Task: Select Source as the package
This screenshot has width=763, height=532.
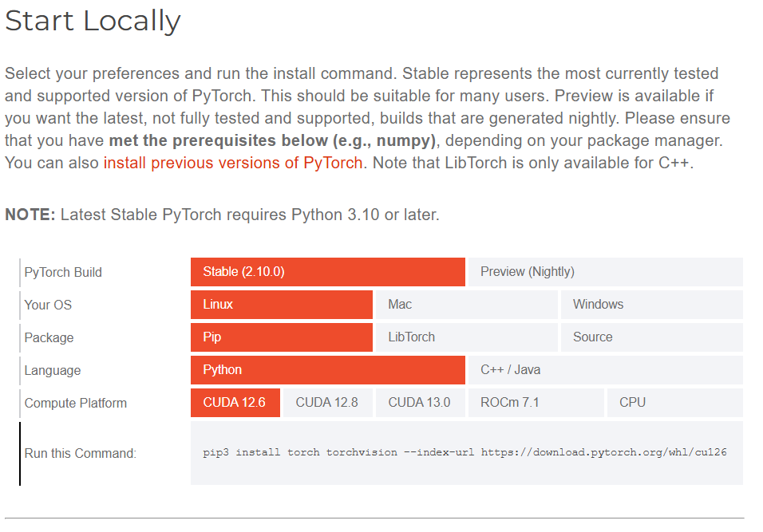Action: pyautogui.click(x=651, y=337)
